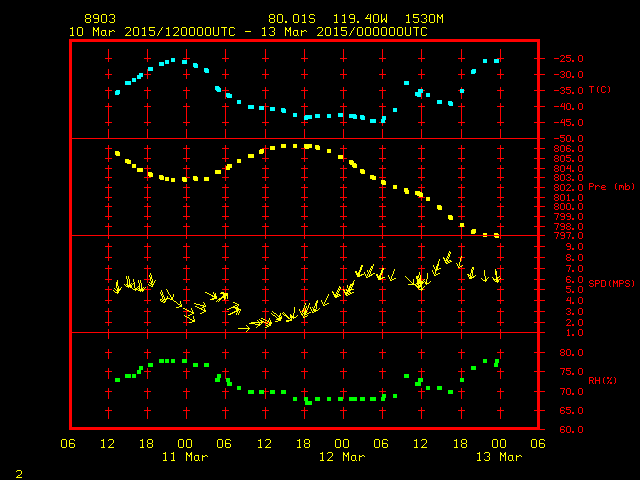Screen dimensions: 640x480
Task: Click the Pre (mb) pressure axis label
Action: tap(611, 187)
